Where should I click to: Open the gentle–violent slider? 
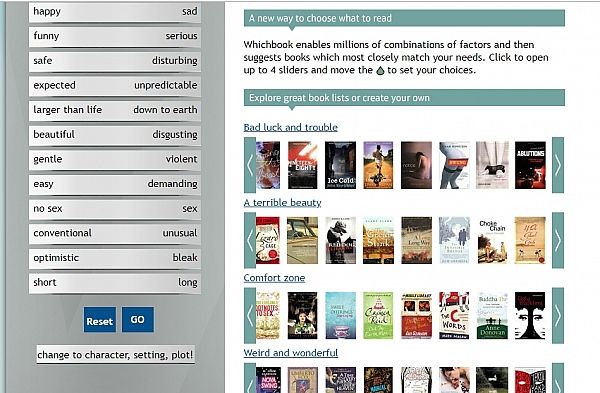(x=115, y=160)
